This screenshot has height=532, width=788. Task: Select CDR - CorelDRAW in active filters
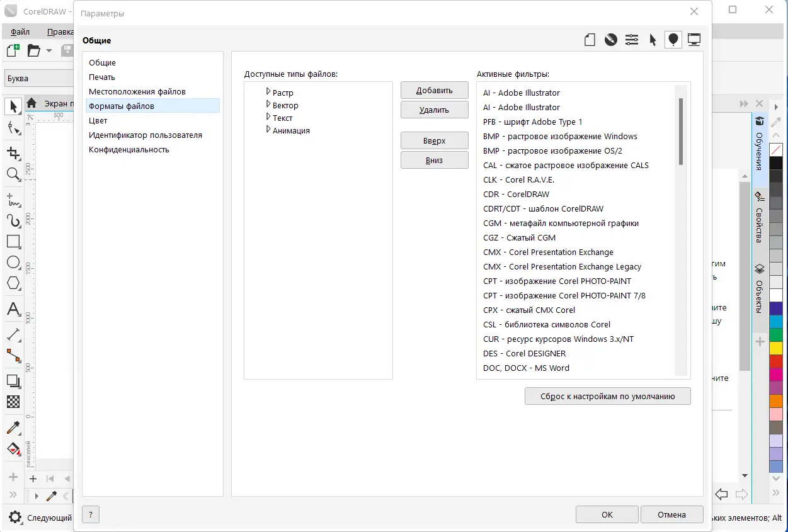(516, 195)
